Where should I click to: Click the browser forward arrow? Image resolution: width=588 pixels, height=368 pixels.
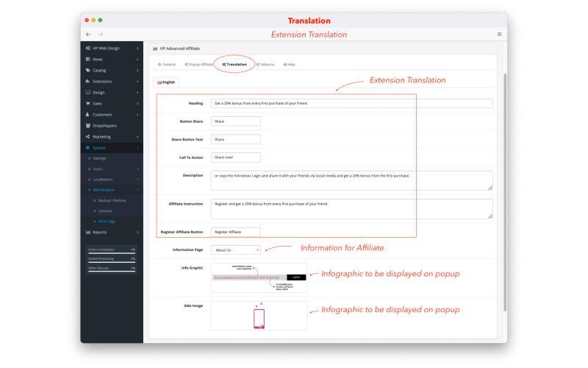click(101, 34)
